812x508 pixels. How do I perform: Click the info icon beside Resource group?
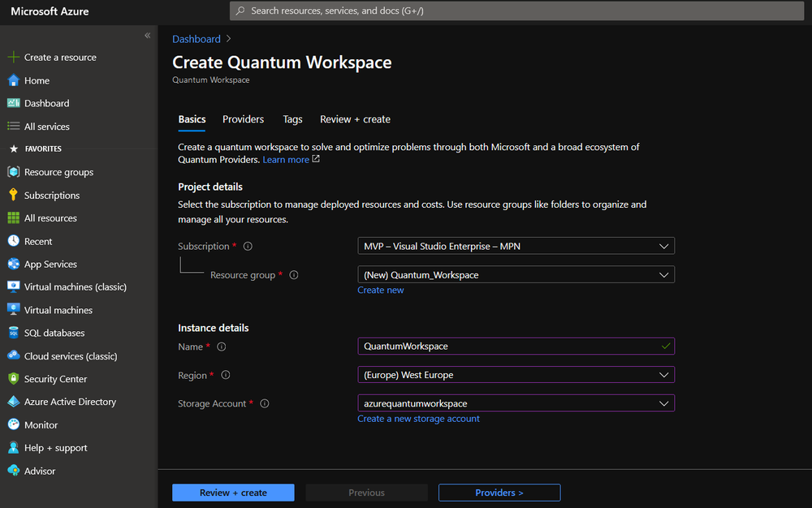[294, 274]
